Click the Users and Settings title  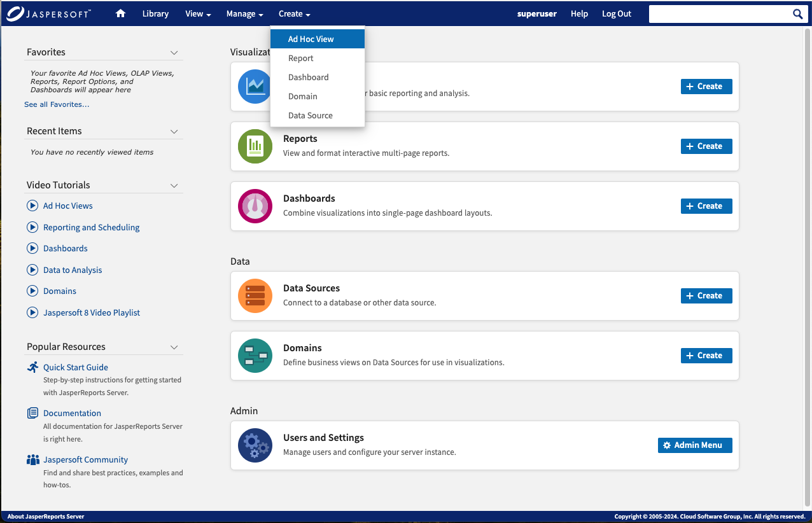[x=323, y=438]
